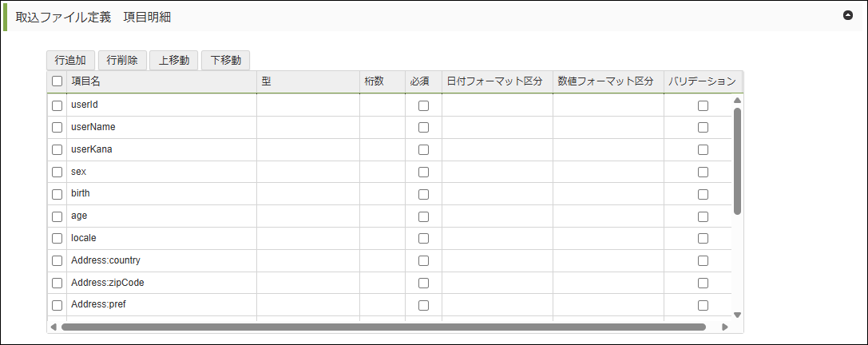Select the userId row checkbox

[57, 105]
